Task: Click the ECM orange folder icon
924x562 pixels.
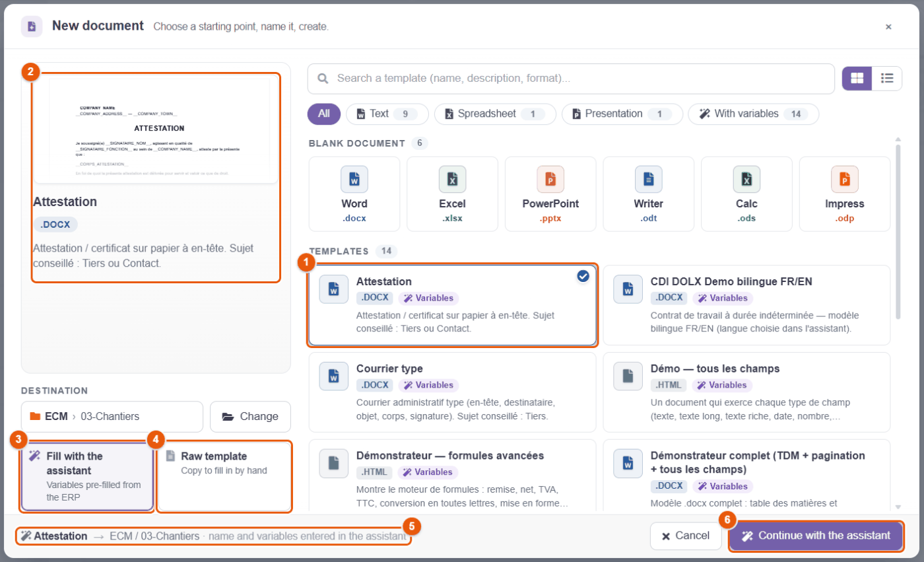Action: pos(36,417)
